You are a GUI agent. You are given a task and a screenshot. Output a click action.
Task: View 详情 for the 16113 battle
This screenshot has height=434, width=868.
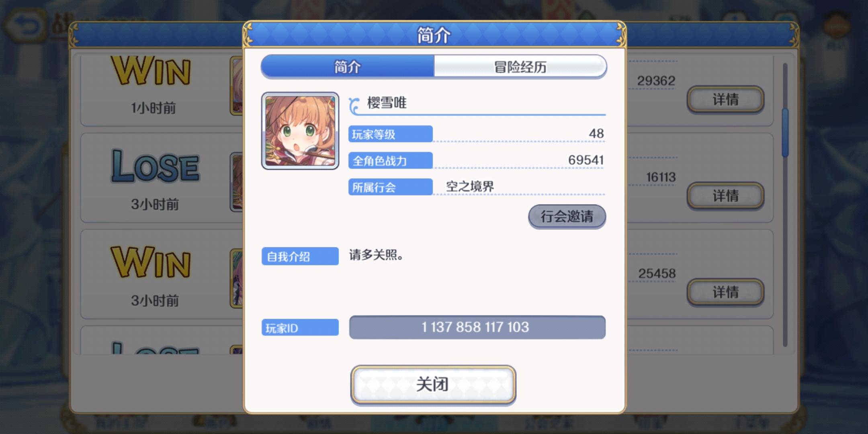725,196
